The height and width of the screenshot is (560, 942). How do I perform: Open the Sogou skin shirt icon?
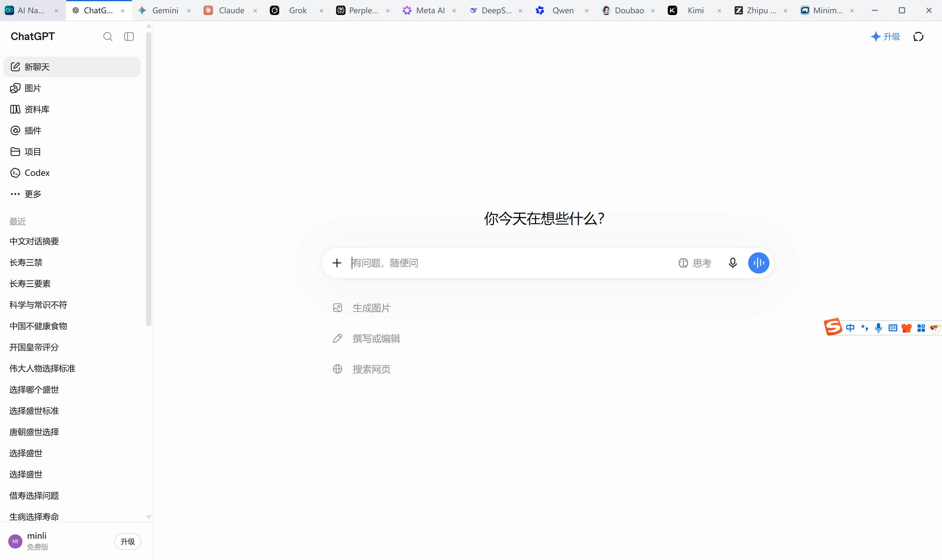(907, 328)
